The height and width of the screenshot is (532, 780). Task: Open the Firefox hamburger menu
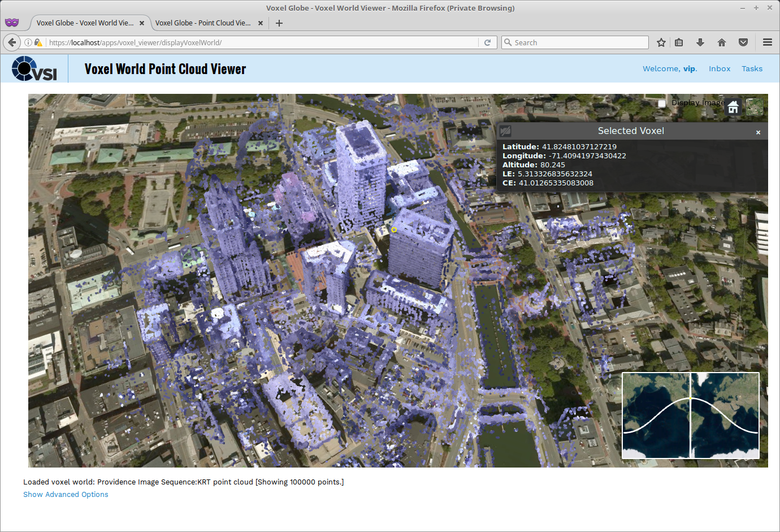(767, 42)
